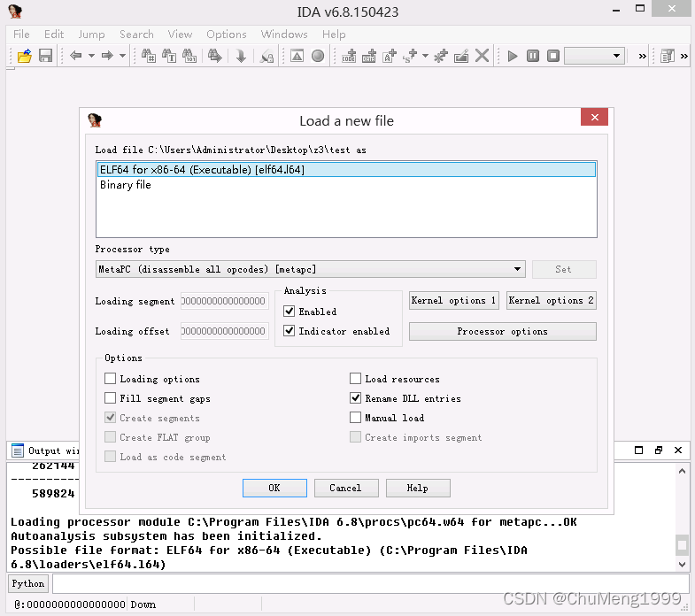Select the Binary file loader entry
This screenshot has width=695, height=616.
click(x=346, y=185)
